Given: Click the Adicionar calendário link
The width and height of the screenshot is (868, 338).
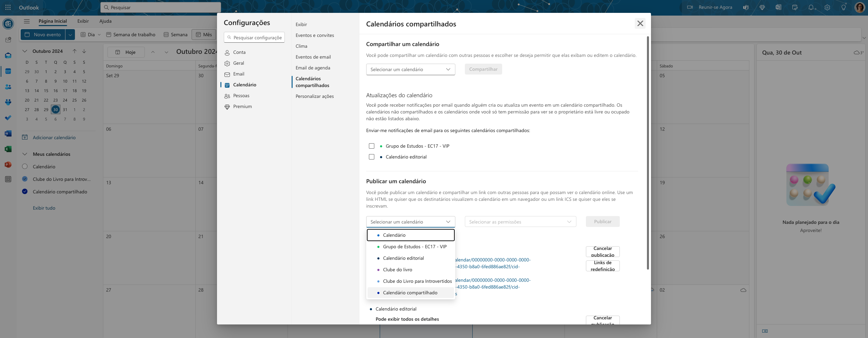Looking at the screenshot, I should (54, 138).
